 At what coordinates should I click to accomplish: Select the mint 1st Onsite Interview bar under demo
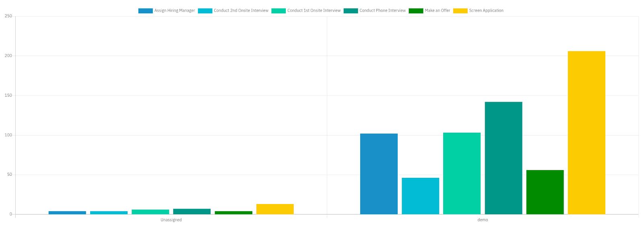pos(462,173)
